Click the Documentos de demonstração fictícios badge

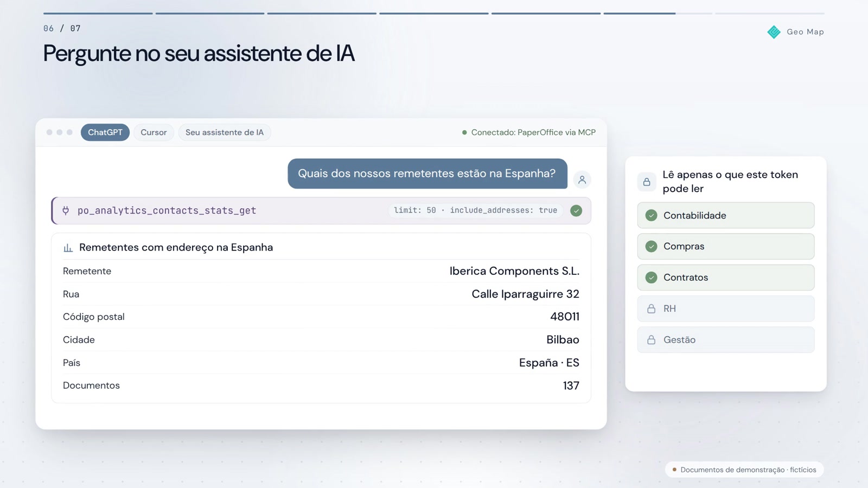[x=744, y=470]
